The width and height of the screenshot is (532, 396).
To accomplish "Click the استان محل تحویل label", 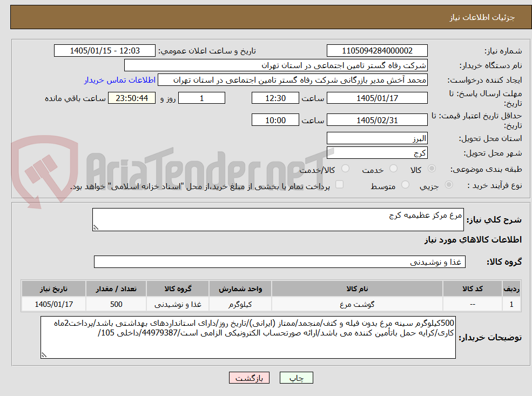I will point(490,138).
